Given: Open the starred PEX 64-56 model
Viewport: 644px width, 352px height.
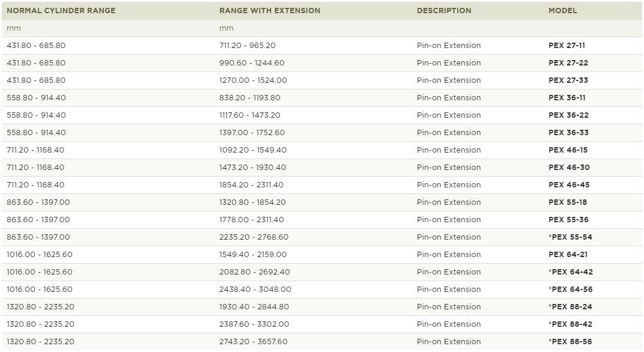Looking at the screenshot, I should [x=571, y=289].
